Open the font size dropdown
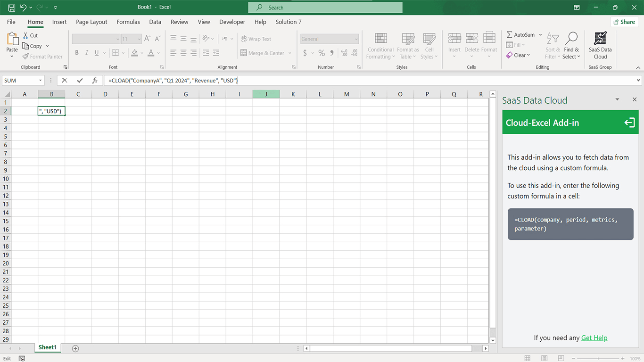The height and width of the screenshot is (362, 644). click(139, 39)
